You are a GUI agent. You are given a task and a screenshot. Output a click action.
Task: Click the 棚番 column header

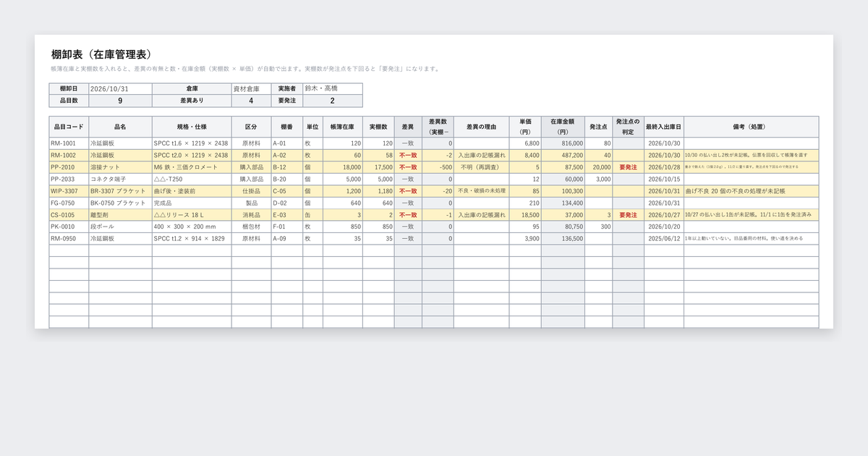click(287, 127)
